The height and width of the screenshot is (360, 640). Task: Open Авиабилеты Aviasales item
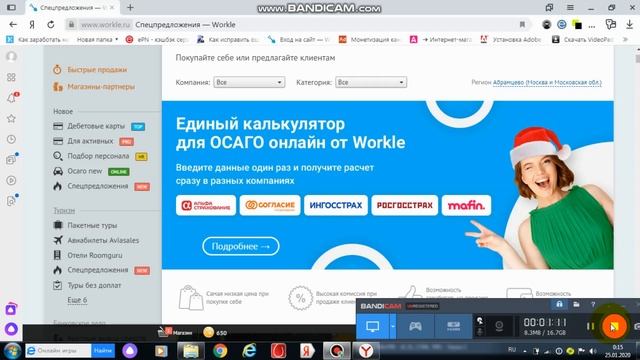pyautogui.click(x=103, y=240)
